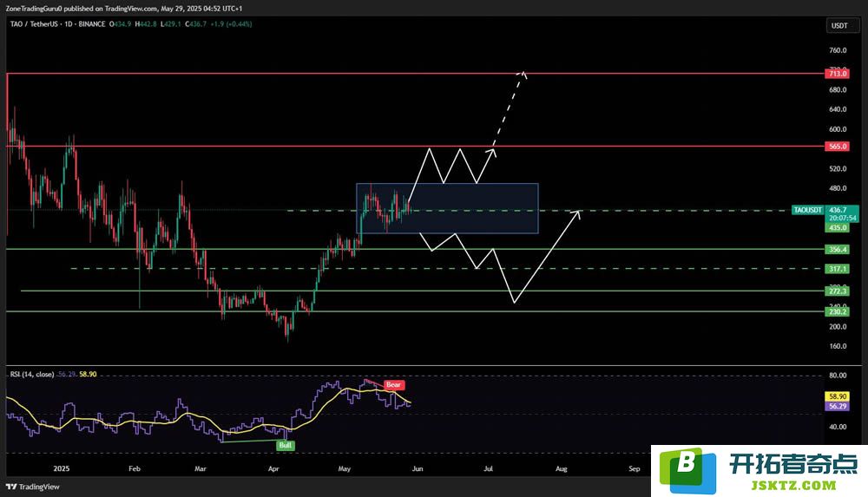The height and width of the screenshot is (497, 868).
Task: Click the 713.0 red price level label
Action: 837,74
